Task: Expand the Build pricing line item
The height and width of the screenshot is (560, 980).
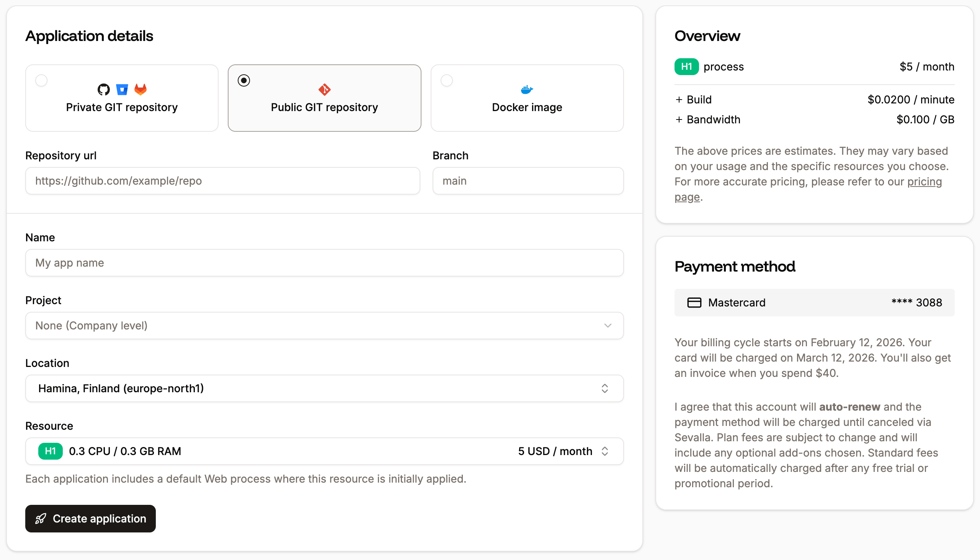Action: pos(679,99)
